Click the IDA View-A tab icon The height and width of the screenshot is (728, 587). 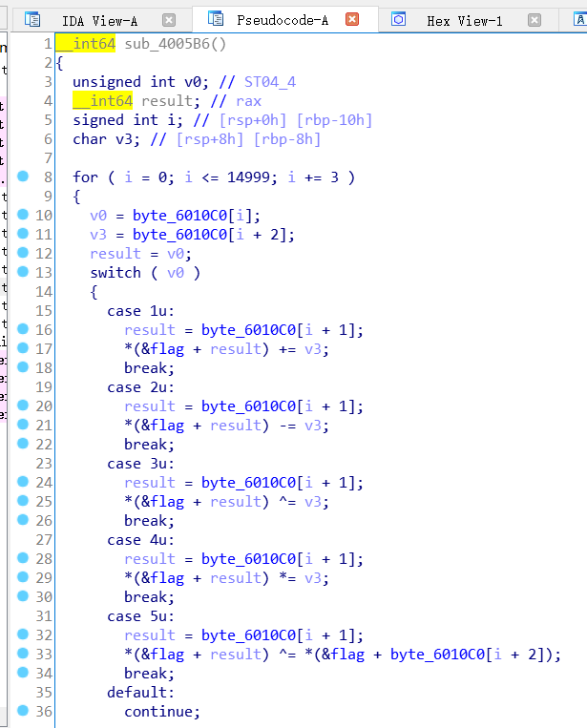pos(32,19)
